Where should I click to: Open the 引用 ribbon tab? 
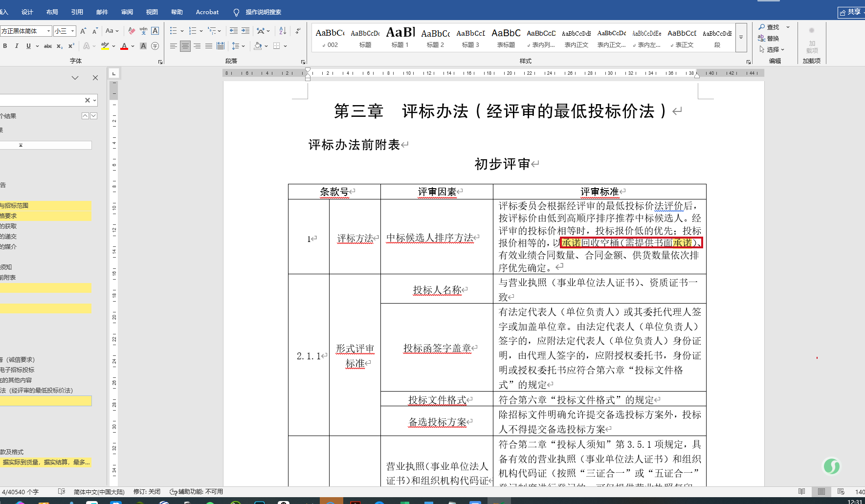(x=77, y=12)
